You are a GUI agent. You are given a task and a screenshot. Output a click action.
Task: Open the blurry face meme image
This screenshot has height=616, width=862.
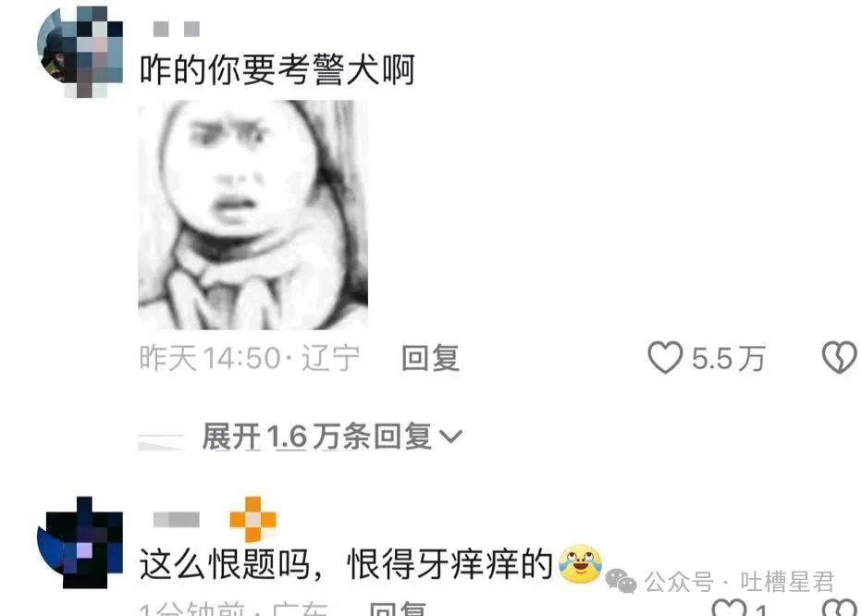click(x=252, y=216)
